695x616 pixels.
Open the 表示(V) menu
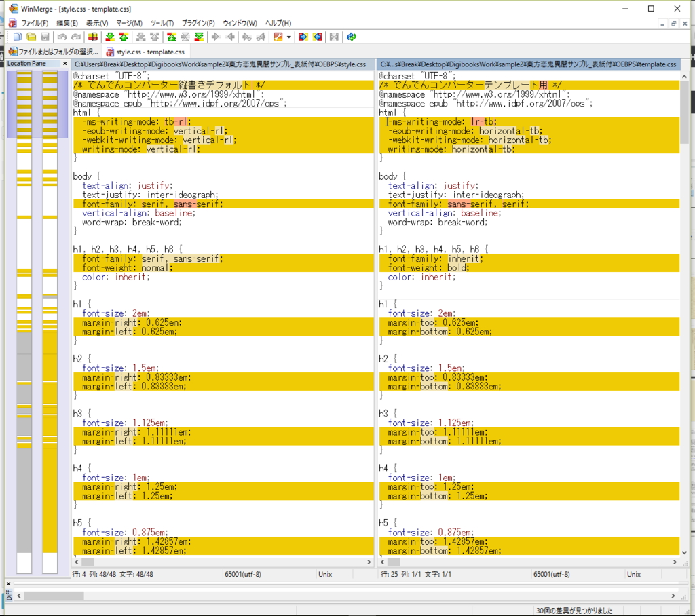click(97, 23)
